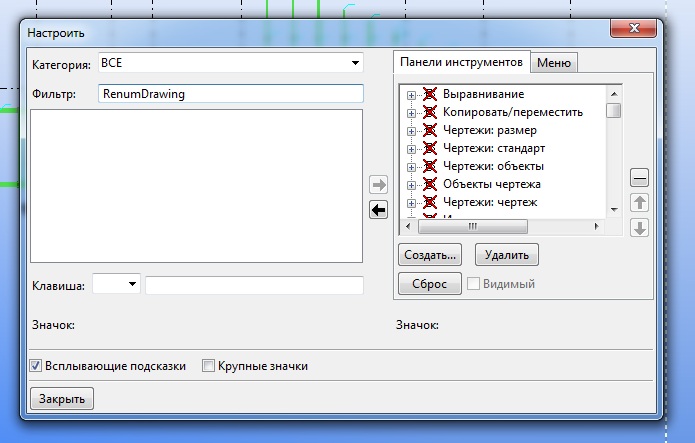Click the vertical scrollbar thumb in toolbar list
The image size is (695, 443).
click(614, 110)
